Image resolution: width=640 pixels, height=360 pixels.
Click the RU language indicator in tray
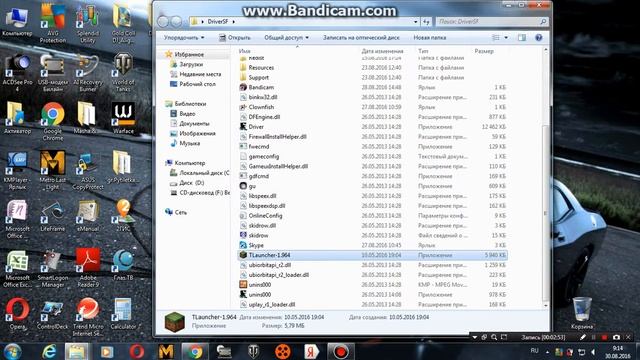(534, 351)
